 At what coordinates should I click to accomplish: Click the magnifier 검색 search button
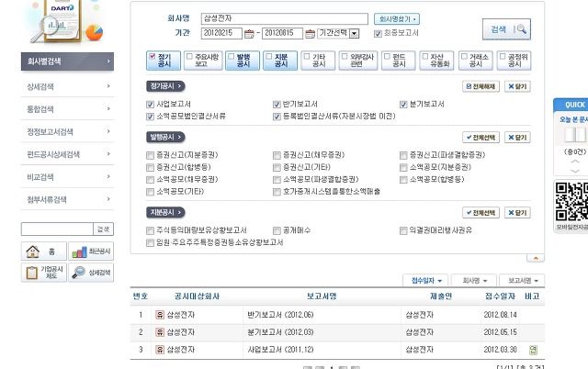[x=506, y=29]
